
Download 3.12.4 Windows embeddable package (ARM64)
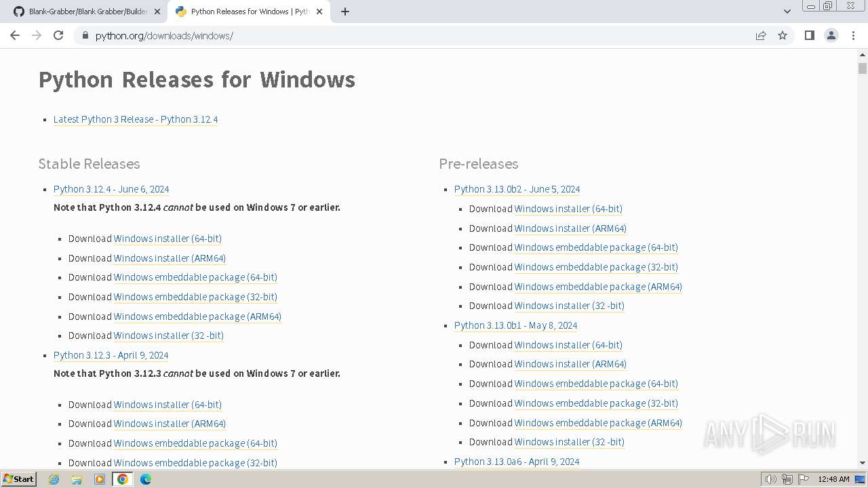coord(197,317)
